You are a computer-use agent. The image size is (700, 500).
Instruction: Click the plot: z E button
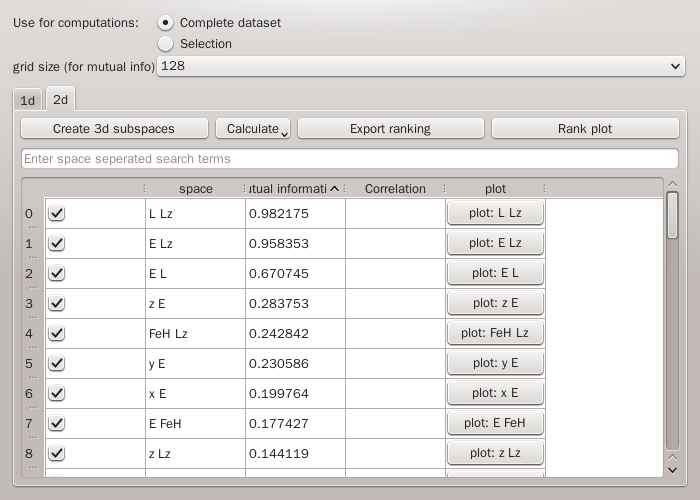tap(495, 303)
